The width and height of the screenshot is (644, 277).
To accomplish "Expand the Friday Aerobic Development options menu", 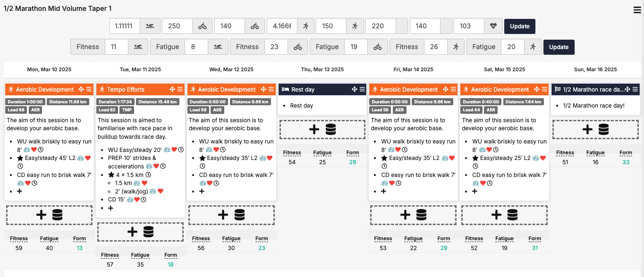I will tap(453, 89).
